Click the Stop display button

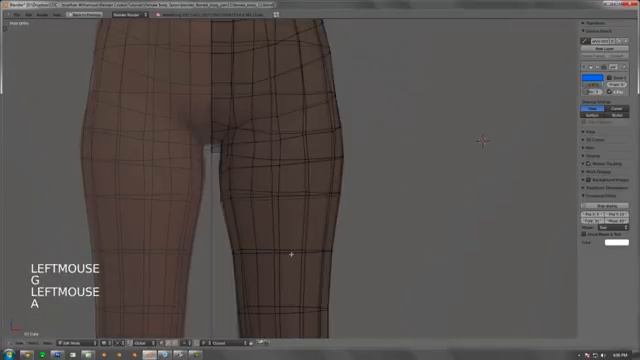604,206
